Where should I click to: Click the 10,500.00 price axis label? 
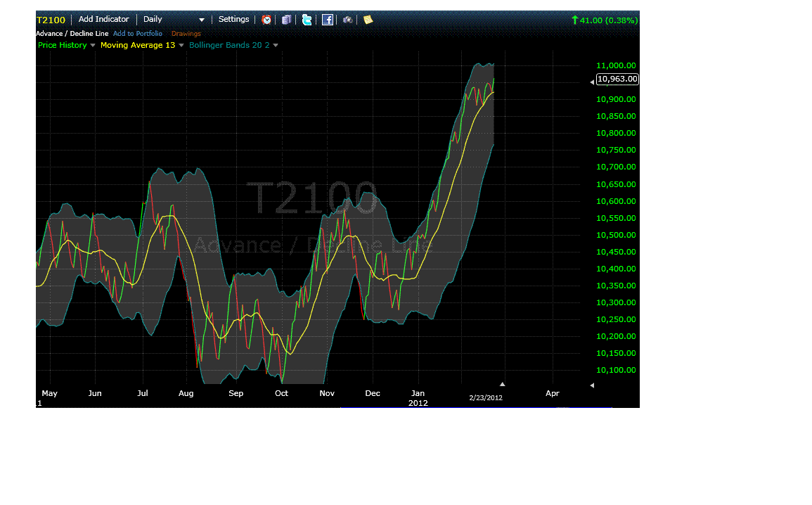pyautogui.click(x=616, y=235)
